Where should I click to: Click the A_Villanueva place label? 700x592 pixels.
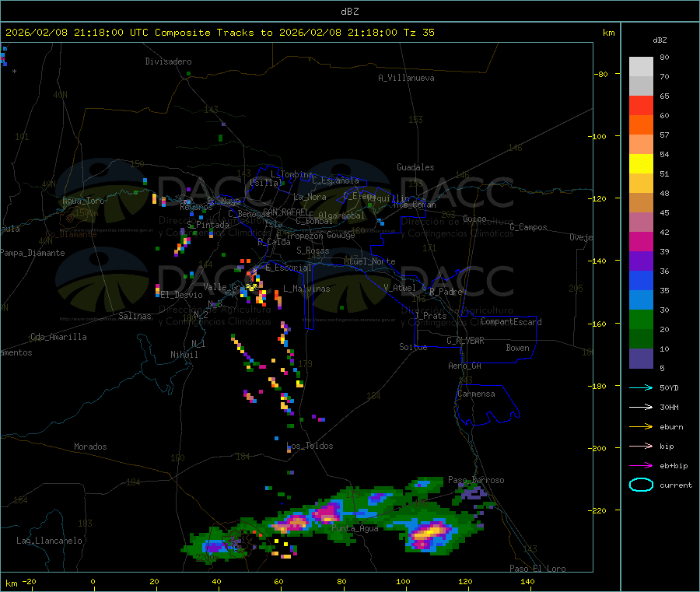tap(406, 78)
